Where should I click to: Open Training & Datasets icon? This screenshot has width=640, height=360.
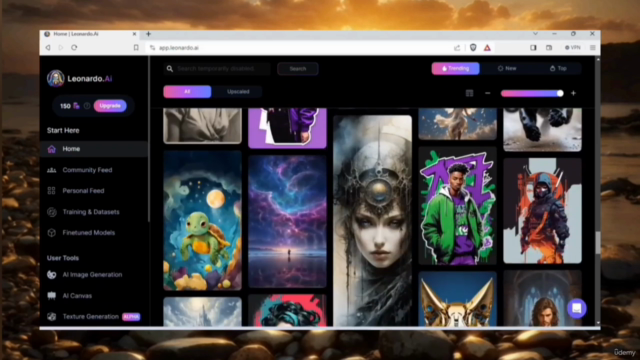(51, 212)
